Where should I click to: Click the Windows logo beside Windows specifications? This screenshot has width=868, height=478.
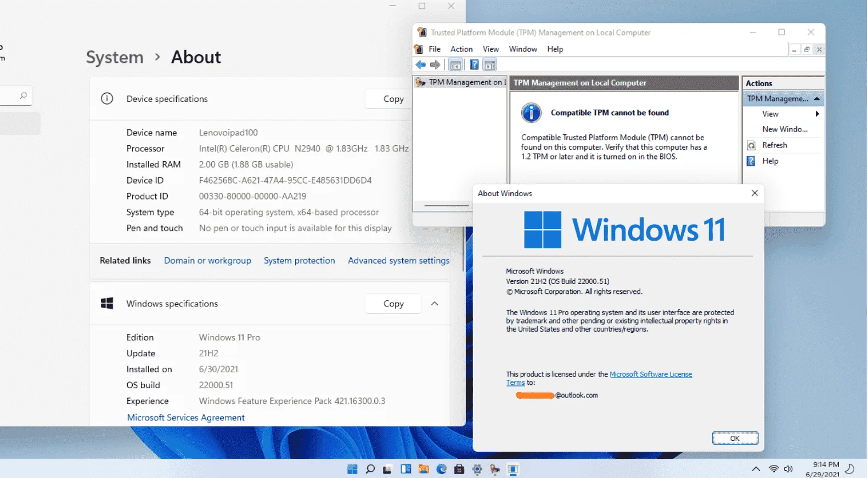click(x=107, y=303)
